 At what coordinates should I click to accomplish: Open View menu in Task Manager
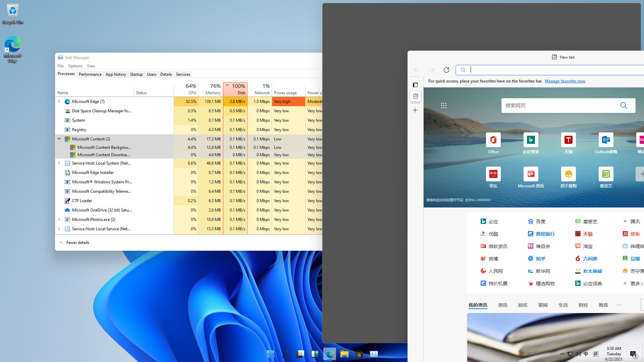pyautogui.click(x=91, y=66)
